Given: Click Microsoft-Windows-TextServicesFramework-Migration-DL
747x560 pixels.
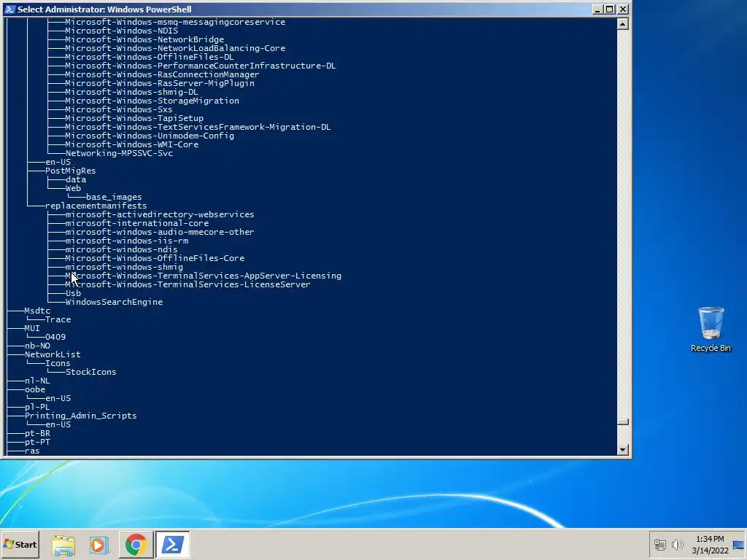Looking at the screenshot, I should [x=198, y=127].
